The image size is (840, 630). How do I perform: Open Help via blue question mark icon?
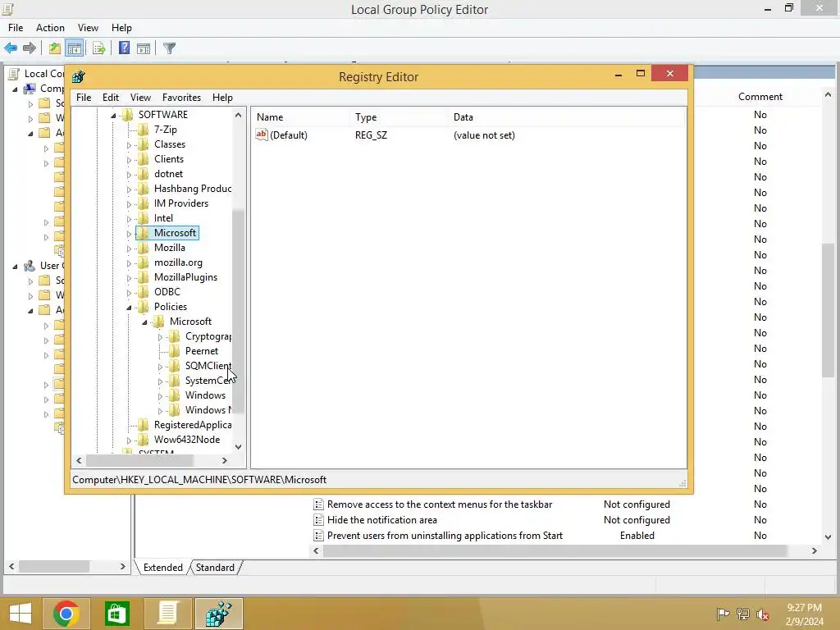124,48
